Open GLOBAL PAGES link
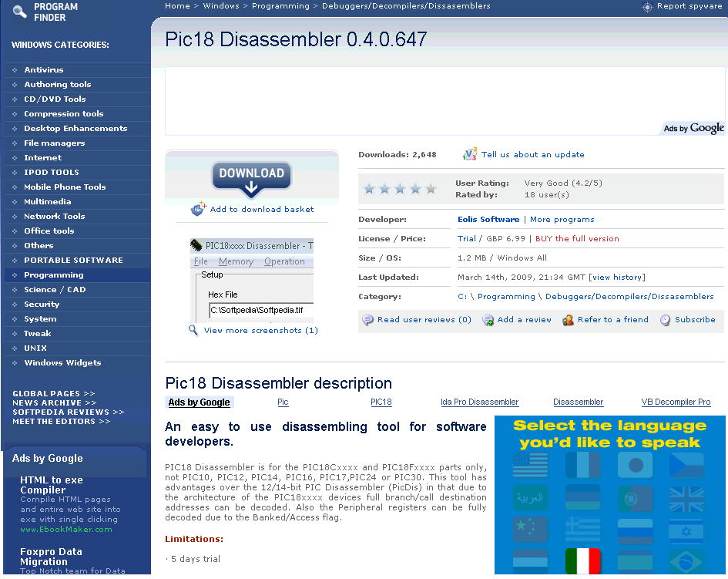 click(54, 393)
